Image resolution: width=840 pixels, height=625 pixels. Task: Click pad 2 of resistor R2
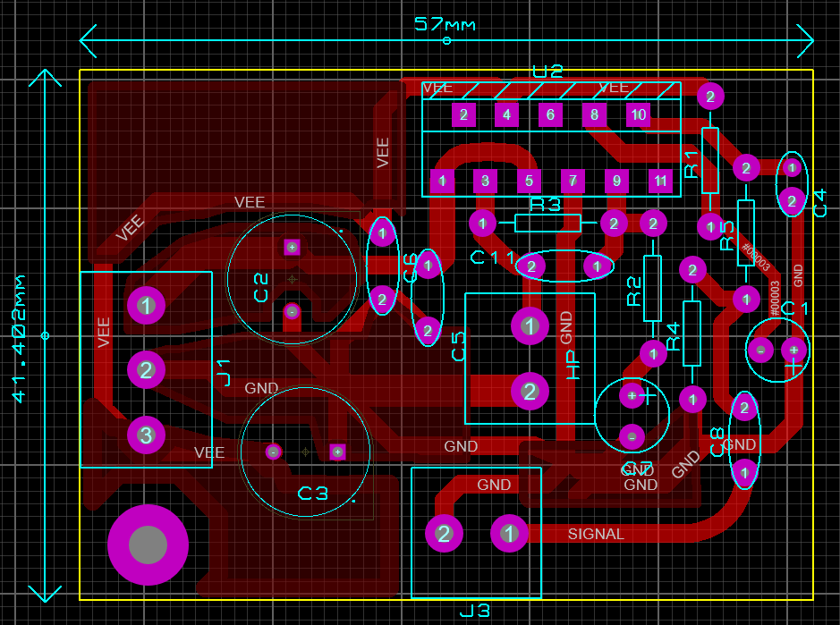653,224
